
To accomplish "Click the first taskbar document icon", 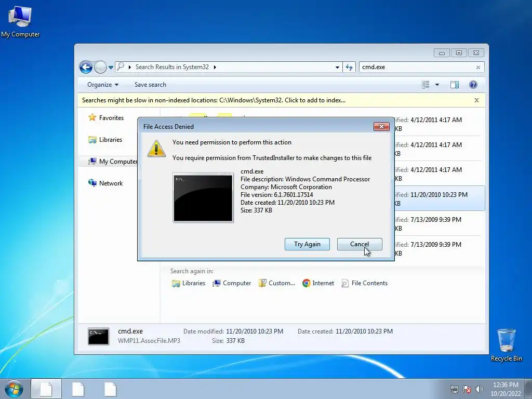I will click(x=46, y=389).
